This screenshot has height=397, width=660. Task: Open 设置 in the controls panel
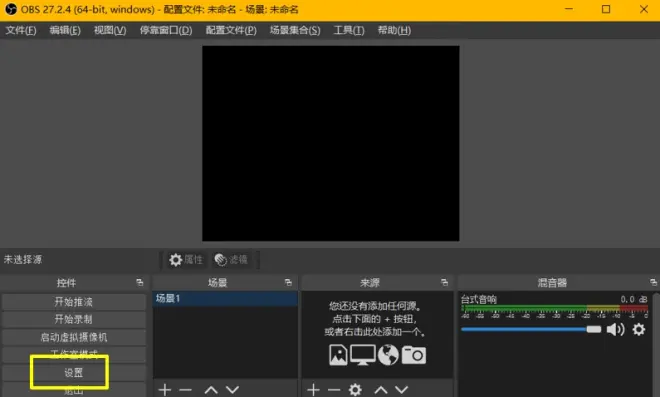pos(74,373)
